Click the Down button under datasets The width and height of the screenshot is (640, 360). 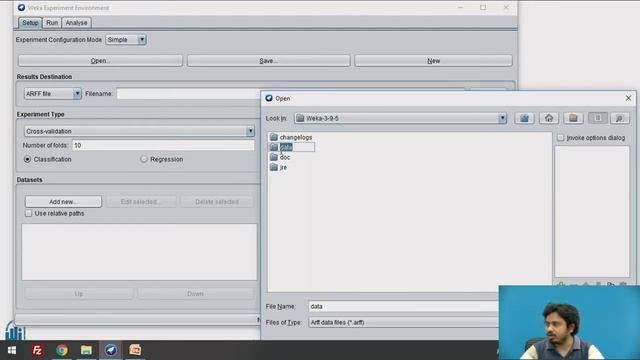[x=195, y=293]
